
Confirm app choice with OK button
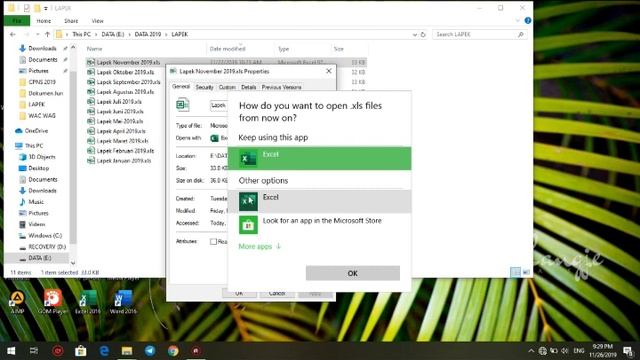(353, 273)
